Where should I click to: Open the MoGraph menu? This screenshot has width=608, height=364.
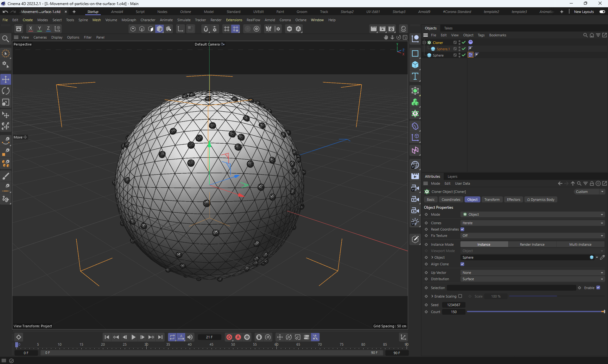point(129,20)
